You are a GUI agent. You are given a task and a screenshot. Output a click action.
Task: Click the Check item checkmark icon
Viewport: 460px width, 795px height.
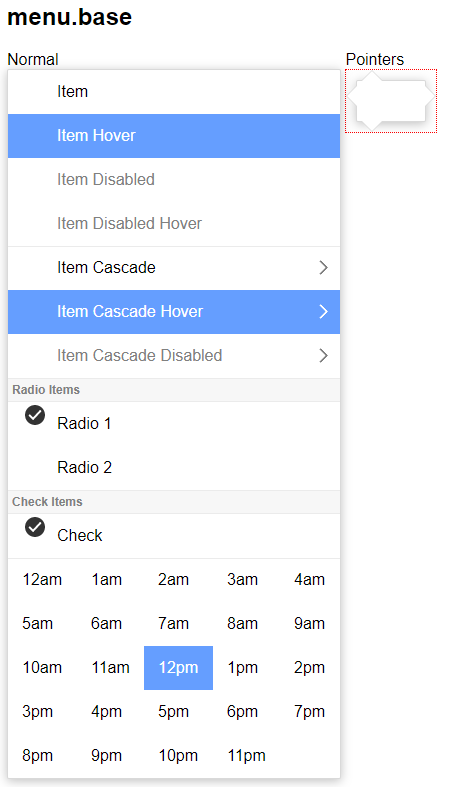(35, 527)
